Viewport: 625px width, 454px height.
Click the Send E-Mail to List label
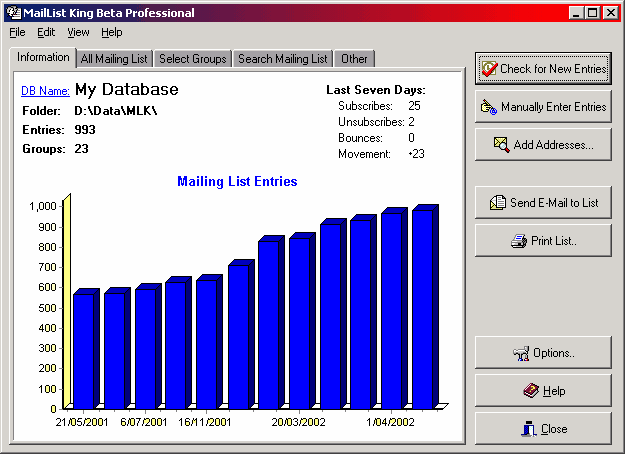[554, 203]
